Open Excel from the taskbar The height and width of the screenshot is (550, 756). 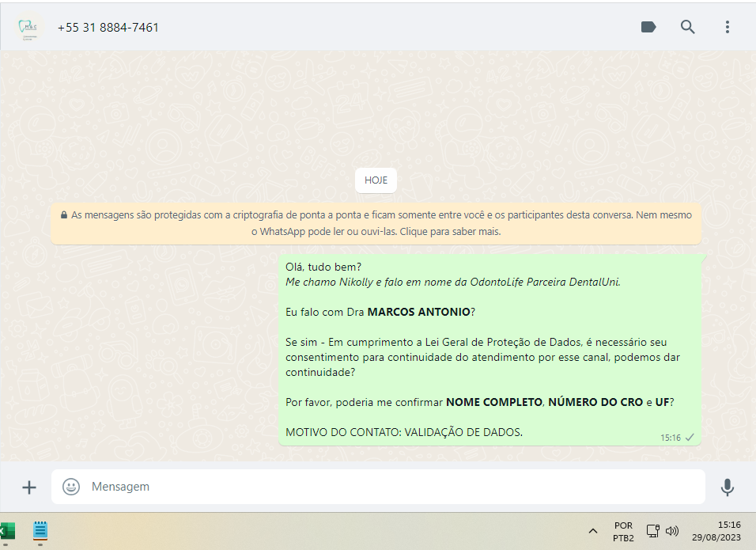click(7, 531)
